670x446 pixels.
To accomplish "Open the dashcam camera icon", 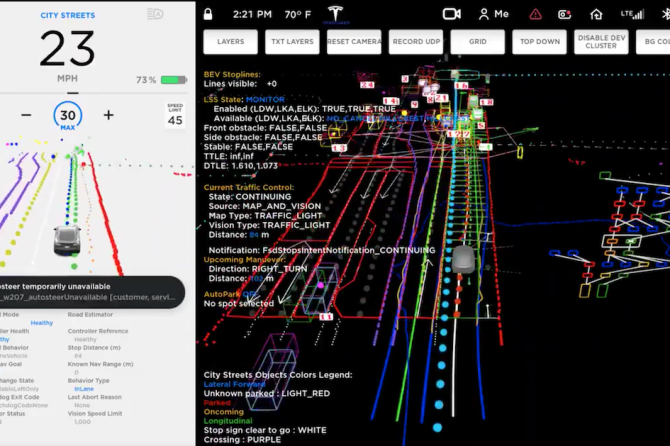I will (451, 14).
